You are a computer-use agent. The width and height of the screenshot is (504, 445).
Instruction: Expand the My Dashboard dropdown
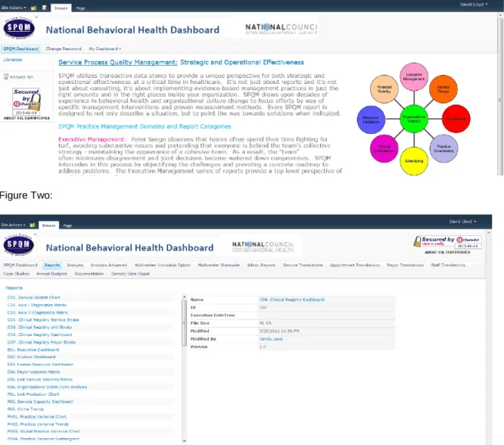105,49
